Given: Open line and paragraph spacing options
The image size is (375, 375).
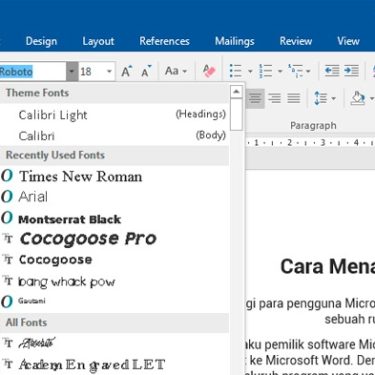Looking at the screenshot, I should [324, 98].
